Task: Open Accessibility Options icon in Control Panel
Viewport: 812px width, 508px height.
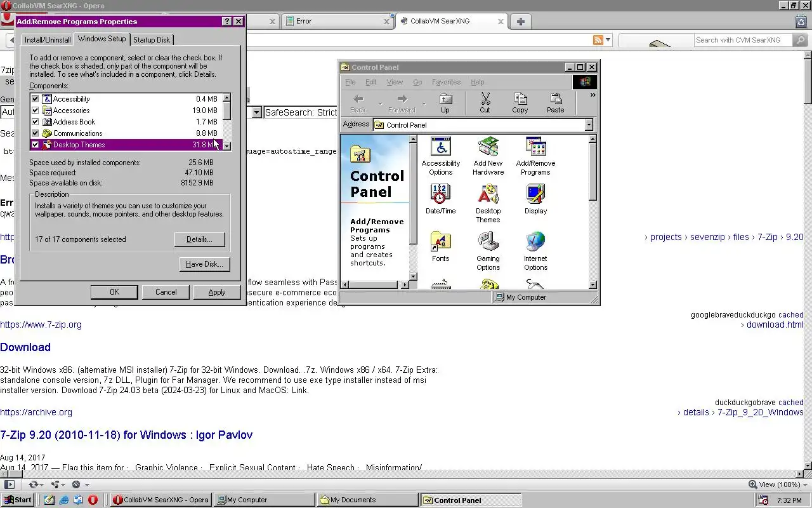Action: pos(440,156)
